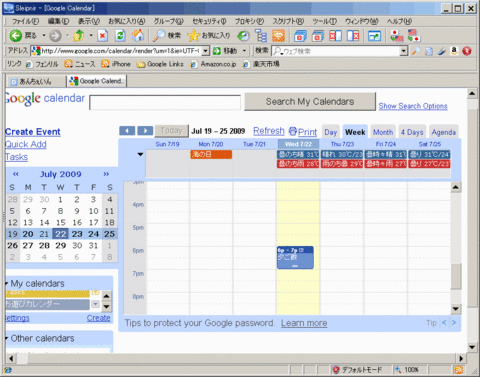Click the page search icon after the highlighter
Image resolution: width=480 pixels, height=377 pixels.
tap(429, 51)
